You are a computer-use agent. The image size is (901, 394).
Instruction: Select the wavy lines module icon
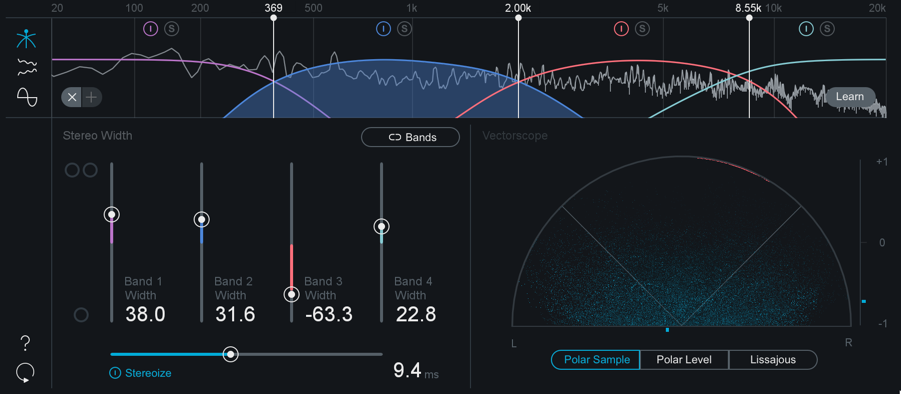pyautogui.click(x=26, y=67)
